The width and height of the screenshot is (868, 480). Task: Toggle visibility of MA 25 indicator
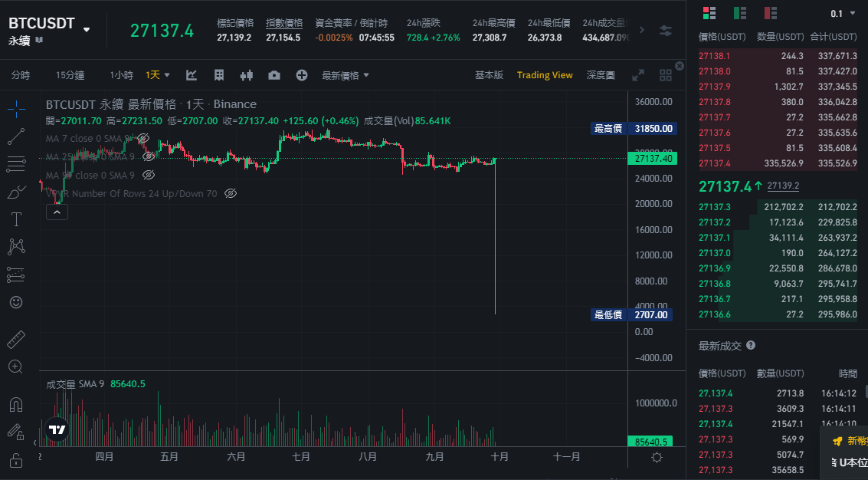coord(149,157)
